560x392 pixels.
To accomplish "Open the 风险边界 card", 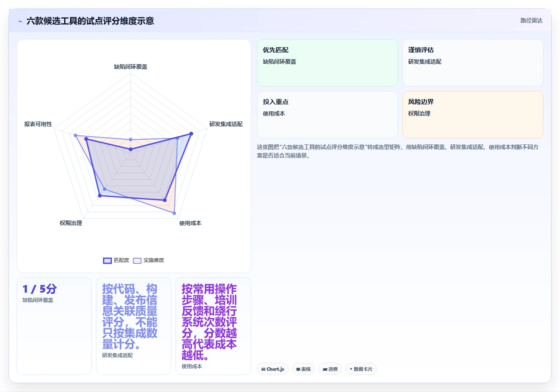I will pos(473,115).
